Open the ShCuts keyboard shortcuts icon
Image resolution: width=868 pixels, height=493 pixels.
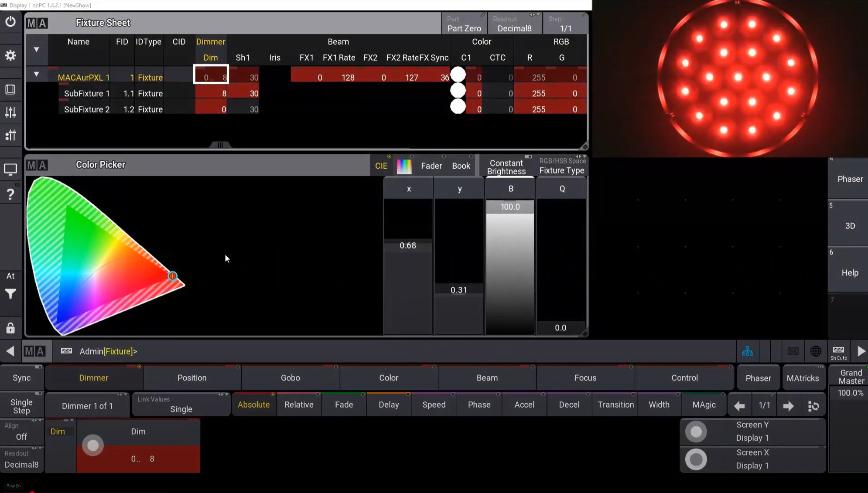pyautogui.click(x=838, y=352)
